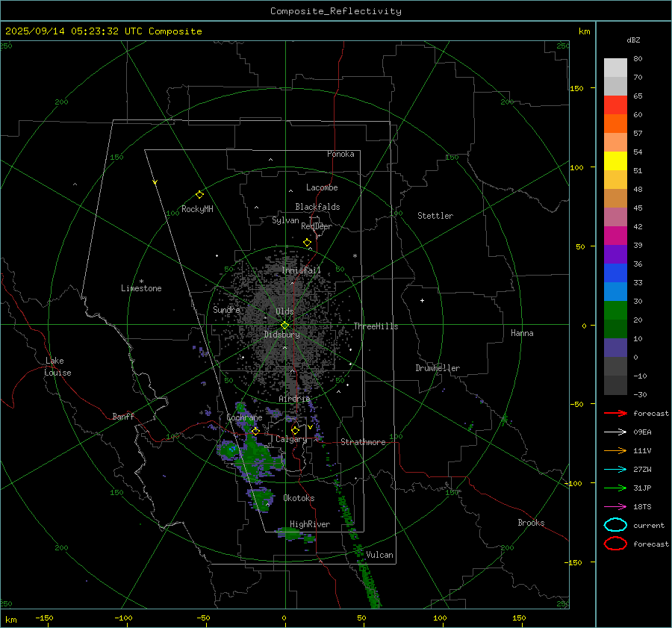Click the Innisfail town label
This screenshot has height=628, width=672.
302,270
